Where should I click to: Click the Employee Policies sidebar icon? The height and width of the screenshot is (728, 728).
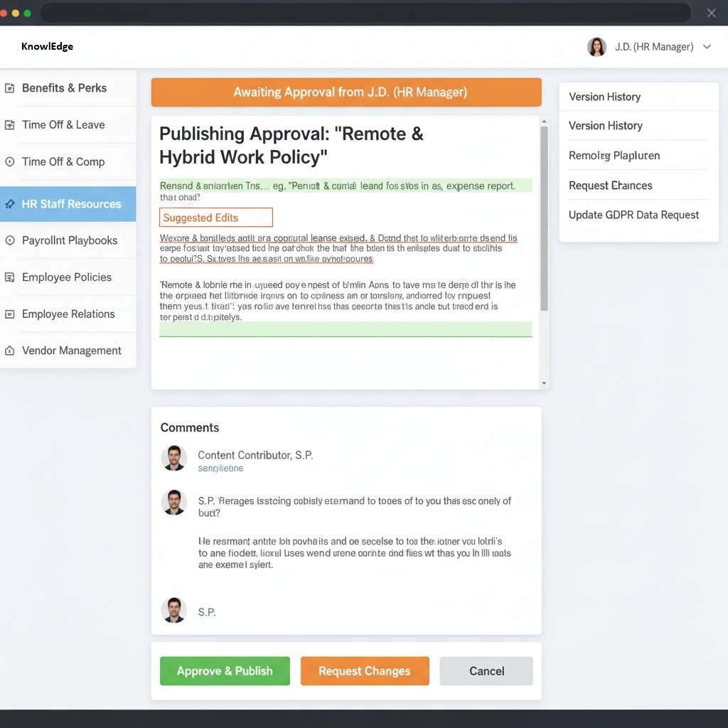coord(9,277)
